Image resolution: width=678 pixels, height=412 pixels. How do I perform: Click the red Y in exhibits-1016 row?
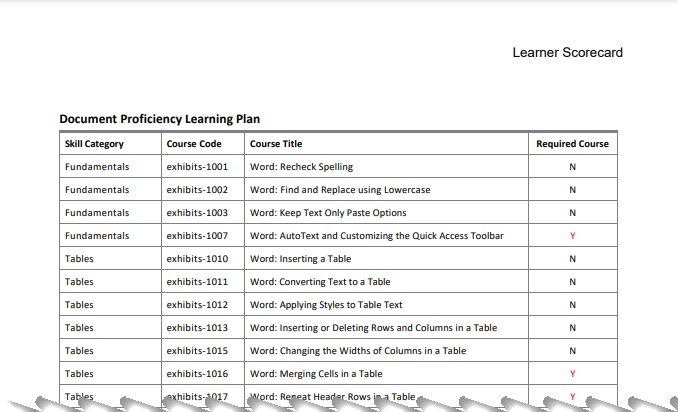(x=572, y=374)
